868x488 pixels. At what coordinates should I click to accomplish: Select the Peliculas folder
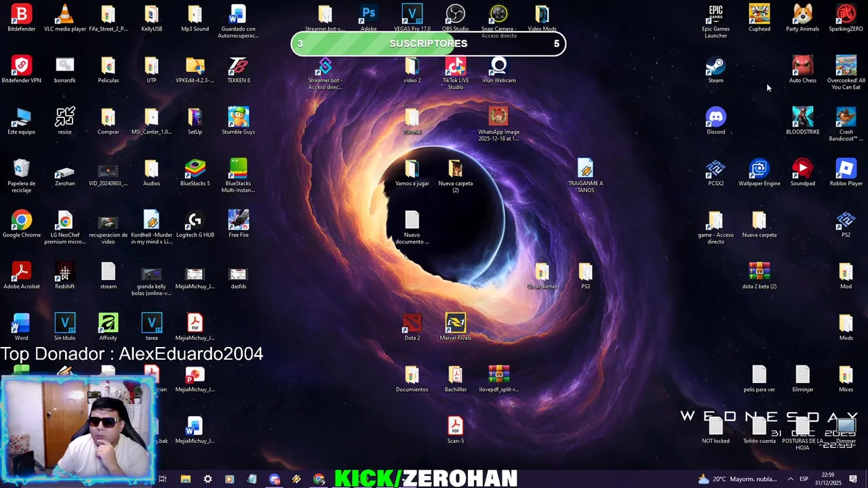click(x=108, y=70)
